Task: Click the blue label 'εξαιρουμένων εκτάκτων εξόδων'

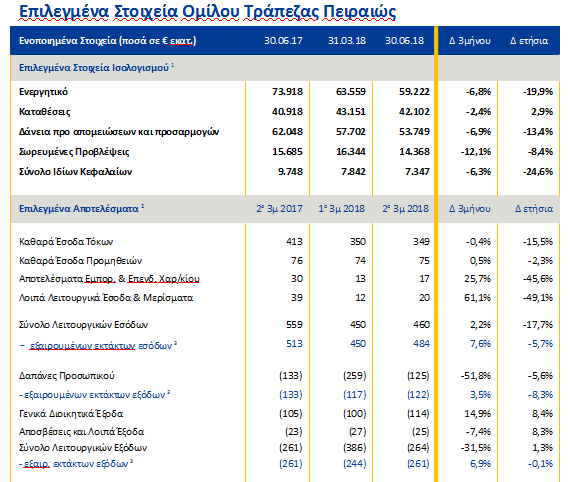Action: point(95,395)
